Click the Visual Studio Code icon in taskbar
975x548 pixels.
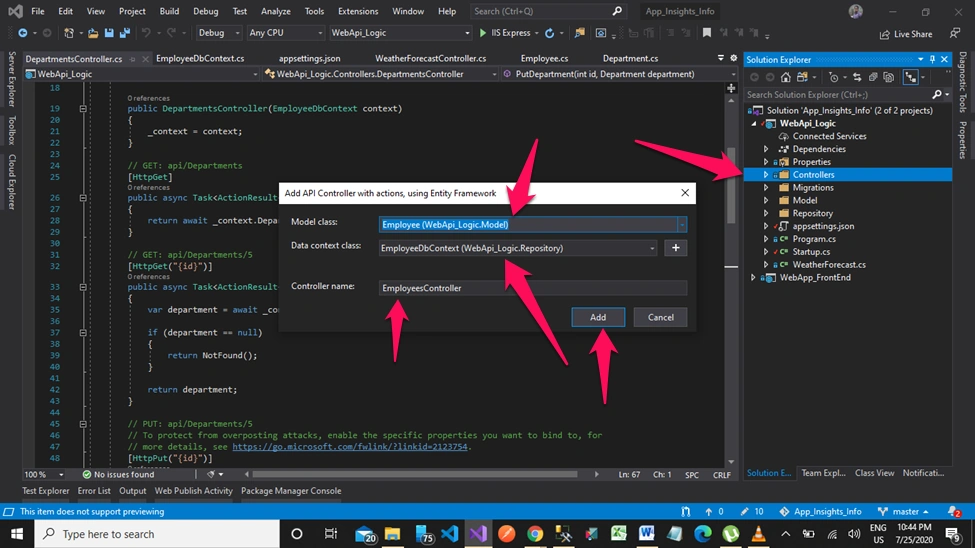pyautogui.click(x=450, y=534)
